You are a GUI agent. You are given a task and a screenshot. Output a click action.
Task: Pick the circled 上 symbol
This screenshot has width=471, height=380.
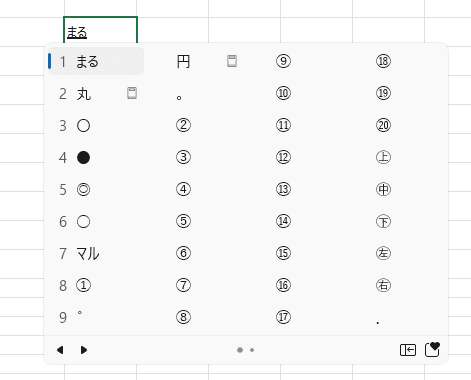tap(383, 157)
